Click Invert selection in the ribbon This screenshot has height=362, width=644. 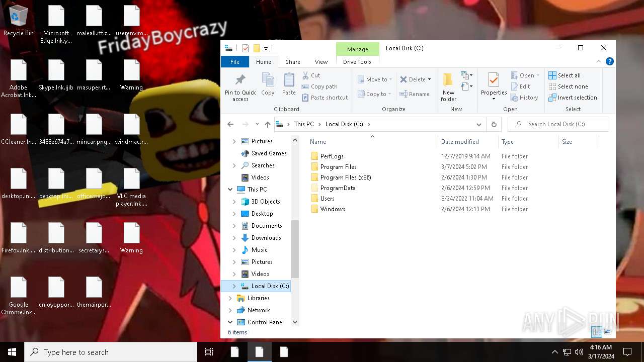(573, 98)
